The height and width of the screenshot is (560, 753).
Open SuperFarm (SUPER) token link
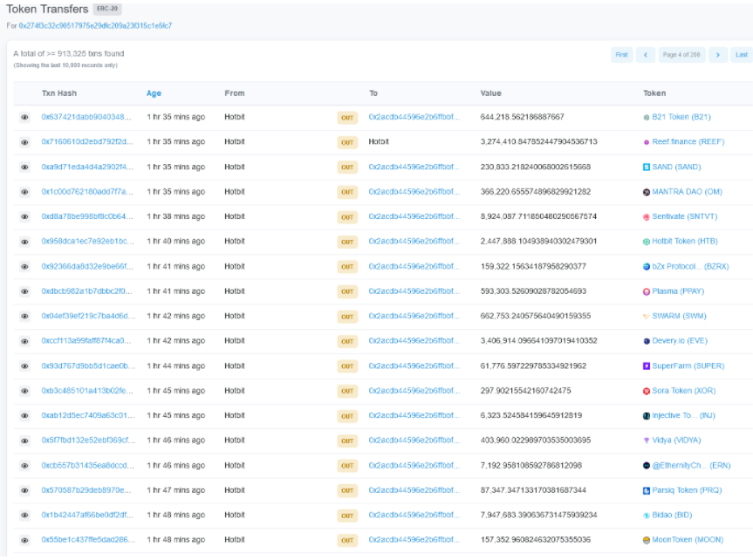(688, 365)
